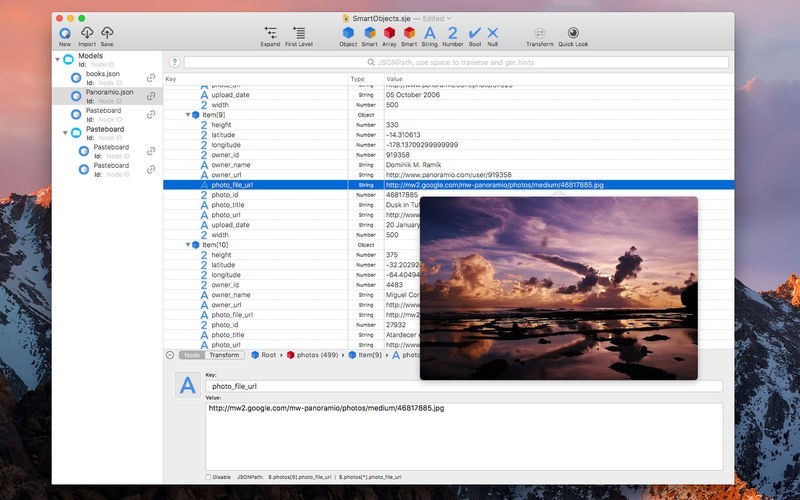Click the latitude value -14.310613
Screen dimensions: 800x500
pos(403,135)
